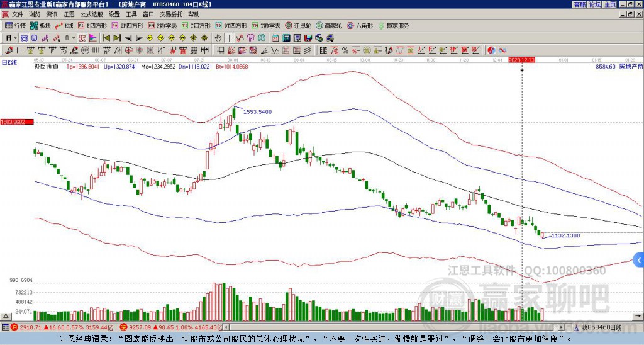Open the 赢家轮 wheel tool

coord(330,26)
